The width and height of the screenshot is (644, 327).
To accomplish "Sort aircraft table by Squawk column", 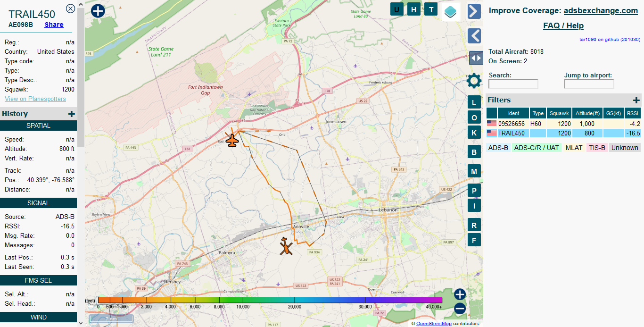I will pyautogui.click(x=560, y=113).
